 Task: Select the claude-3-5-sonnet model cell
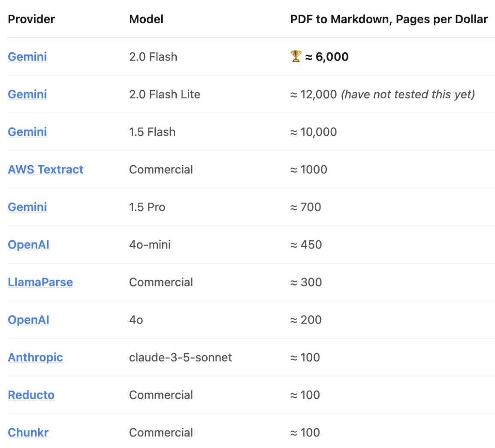(181, 357)
